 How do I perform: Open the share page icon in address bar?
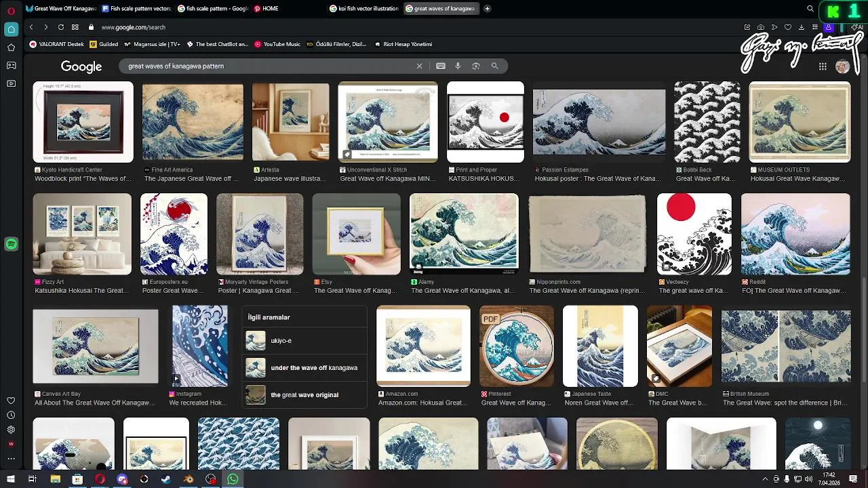(747, 27)
